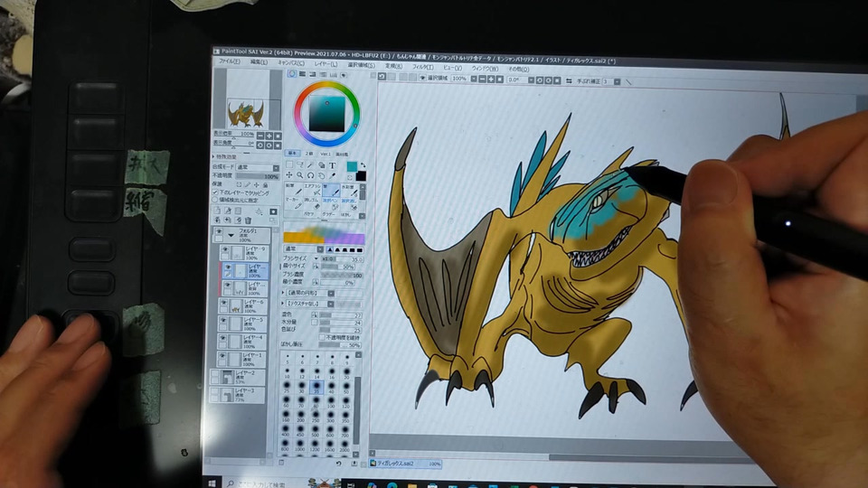Open the stabilizer value dropdown
Viewport: 868px width, 488px height.
618,81
